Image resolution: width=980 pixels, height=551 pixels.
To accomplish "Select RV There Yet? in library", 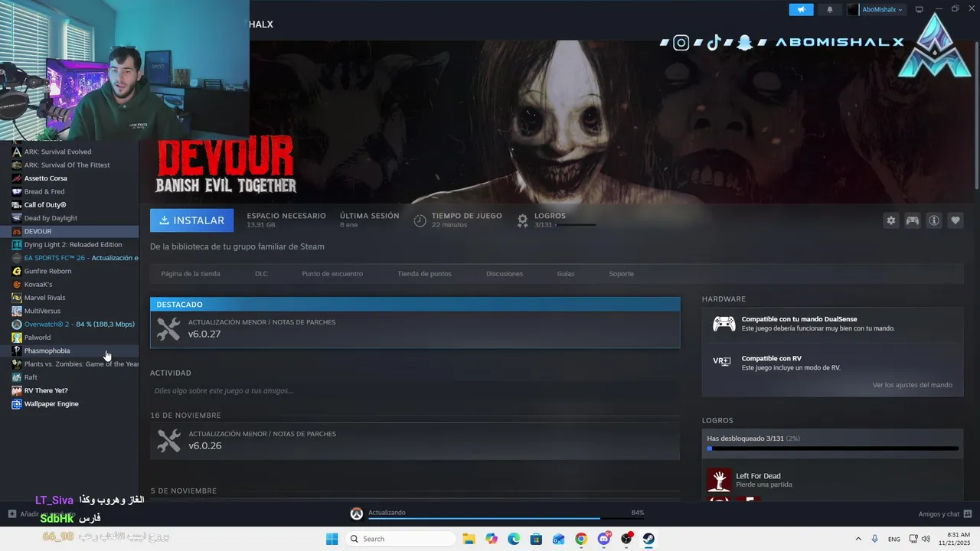I will point(46,390).
